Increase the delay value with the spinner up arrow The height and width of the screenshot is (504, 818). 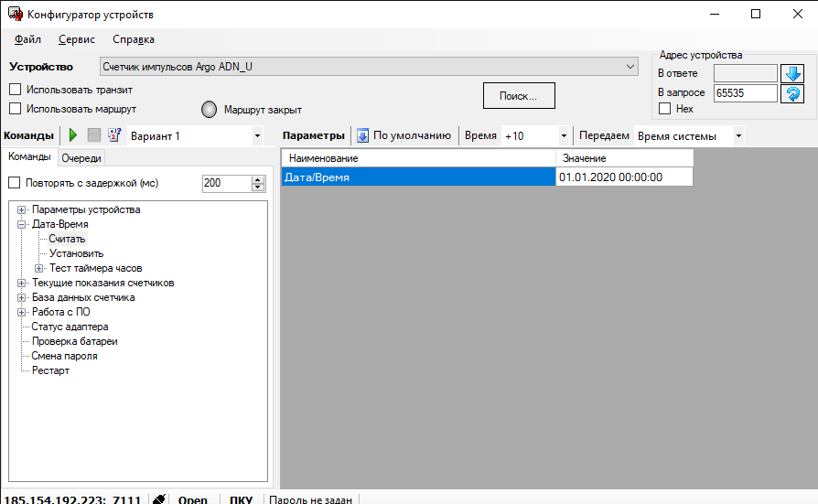coord(257,179)
